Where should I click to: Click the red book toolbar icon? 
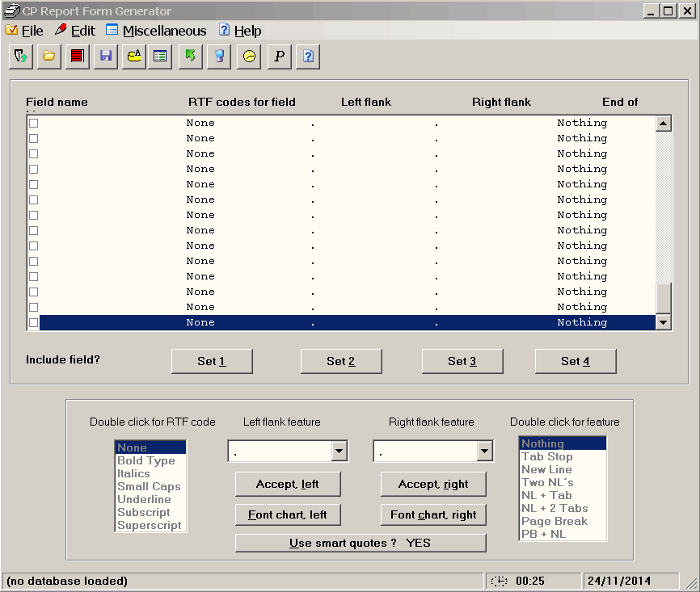pos(78,57)
